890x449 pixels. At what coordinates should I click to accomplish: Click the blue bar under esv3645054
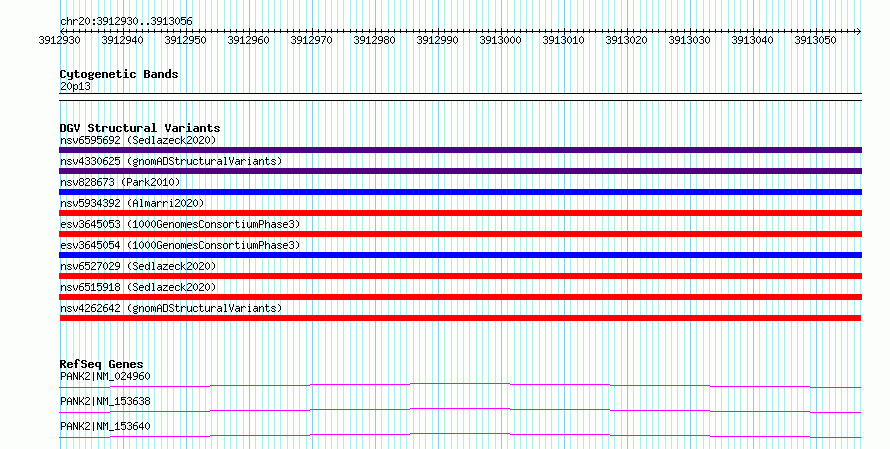click(x=460, y=255)
